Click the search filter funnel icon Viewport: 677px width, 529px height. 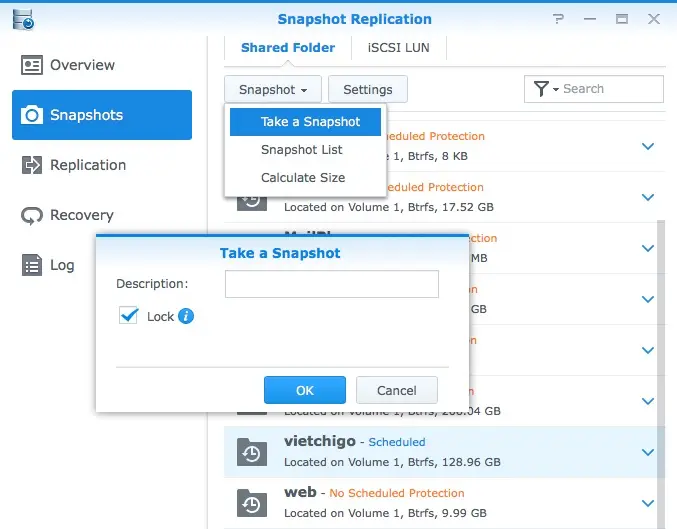[x=541, y=89]
